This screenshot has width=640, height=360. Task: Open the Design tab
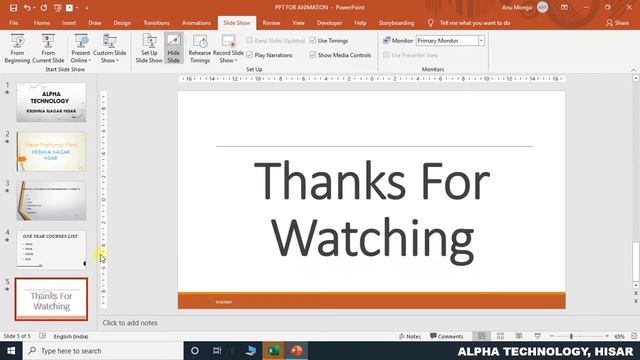tap(122, 23)
